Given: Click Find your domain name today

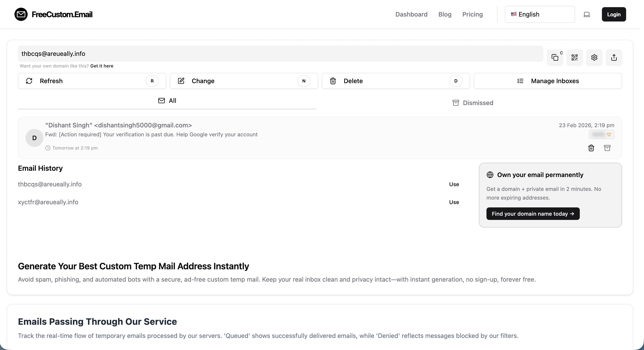Looking at the screenshot, I should coord(533,214).
